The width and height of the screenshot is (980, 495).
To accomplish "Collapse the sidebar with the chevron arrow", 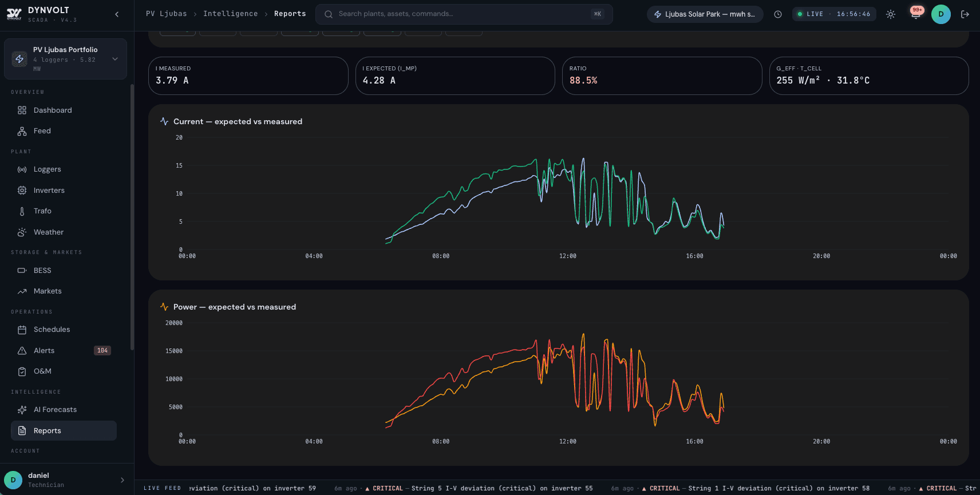I will coord(117,14).
